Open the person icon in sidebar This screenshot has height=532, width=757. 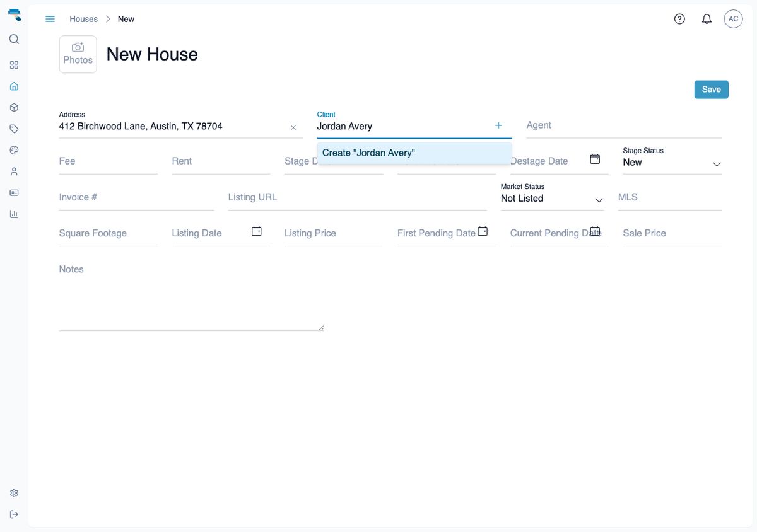click(x=14, y=171)
